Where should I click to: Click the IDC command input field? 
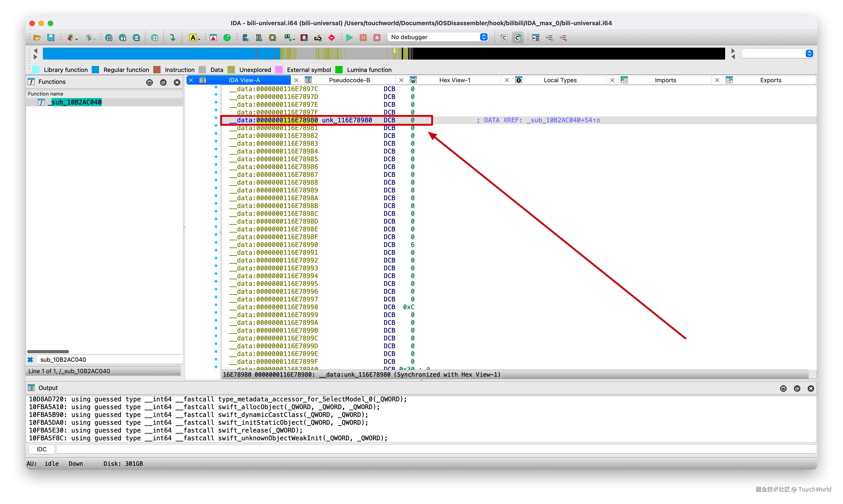tap(435, 449)
